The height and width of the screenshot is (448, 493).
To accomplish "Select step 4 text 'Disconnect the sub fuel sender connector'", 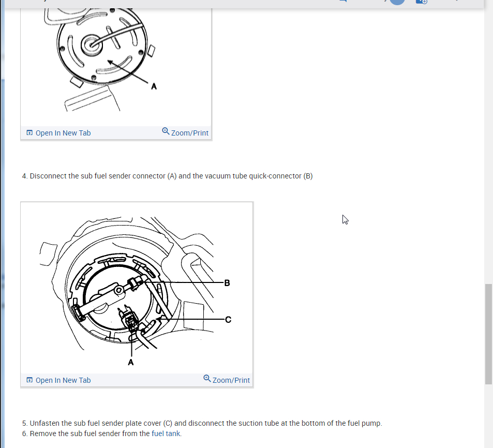I will click(x=97, y=176).
